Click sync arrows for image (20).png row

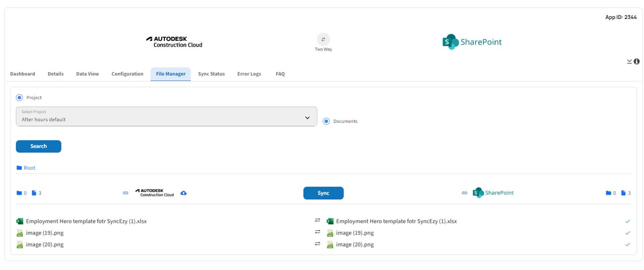[x=317, y=244]
